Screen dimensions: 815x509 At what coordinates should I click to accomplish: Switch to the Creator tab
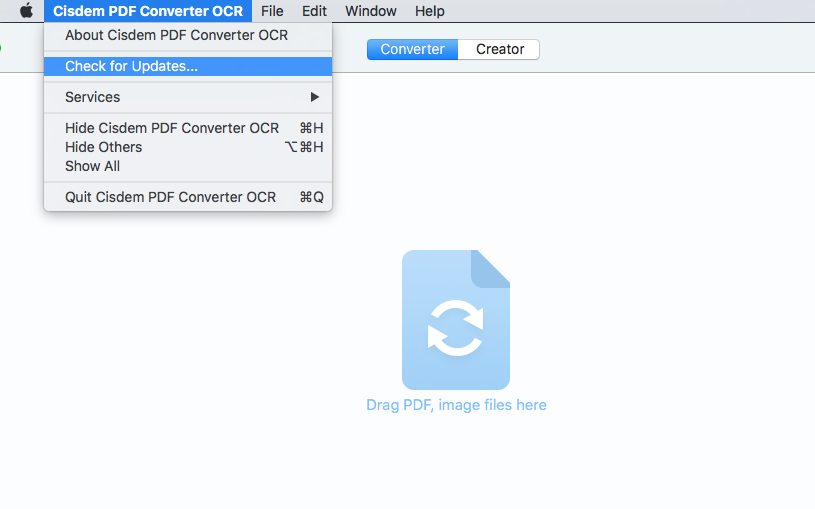point(499,49)
